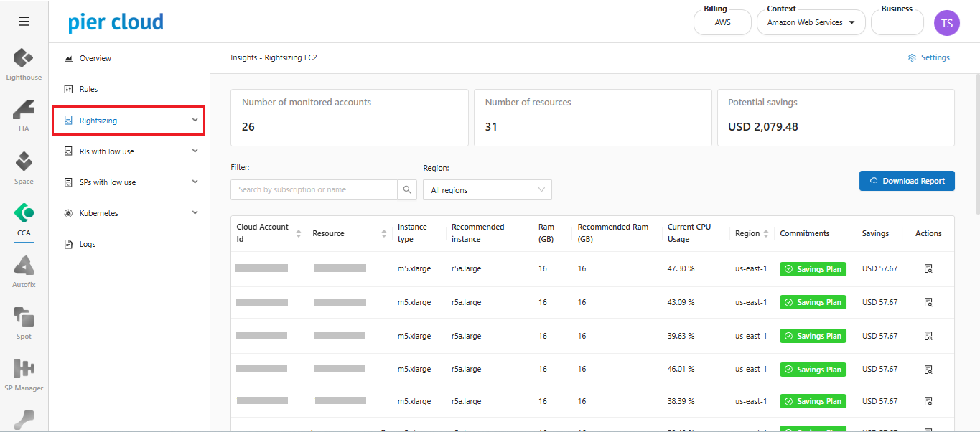
Task: Open the Spot module icon
Action: (24, 322)
